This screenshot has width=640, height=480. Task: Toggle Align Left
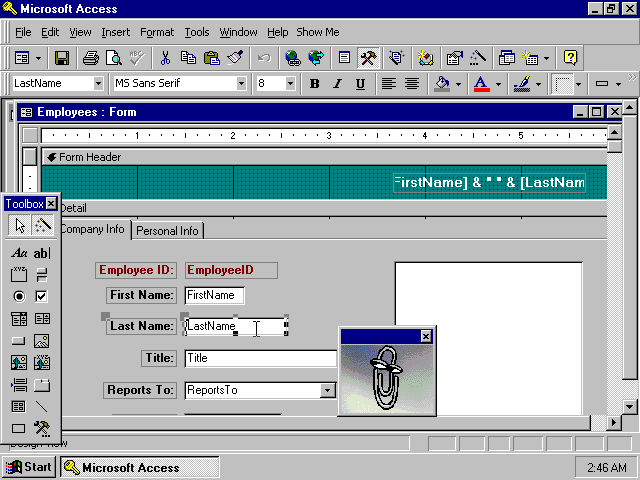coord(389,84)
